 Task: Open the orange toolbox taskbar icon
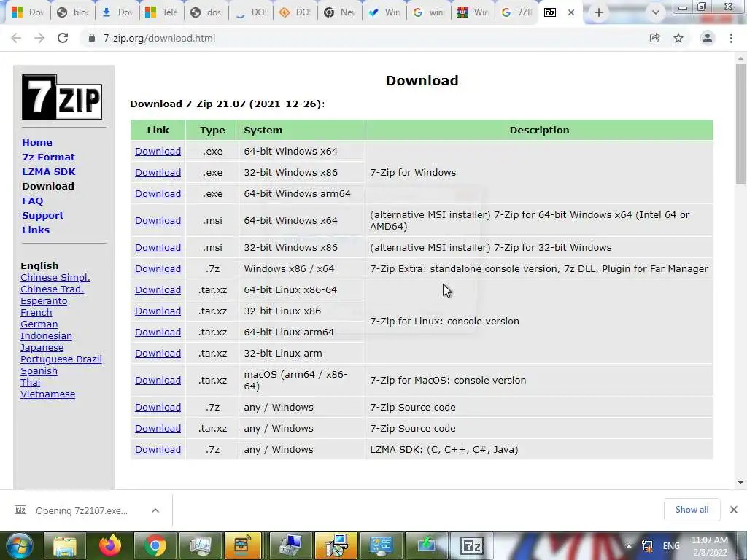click(242, 545)
